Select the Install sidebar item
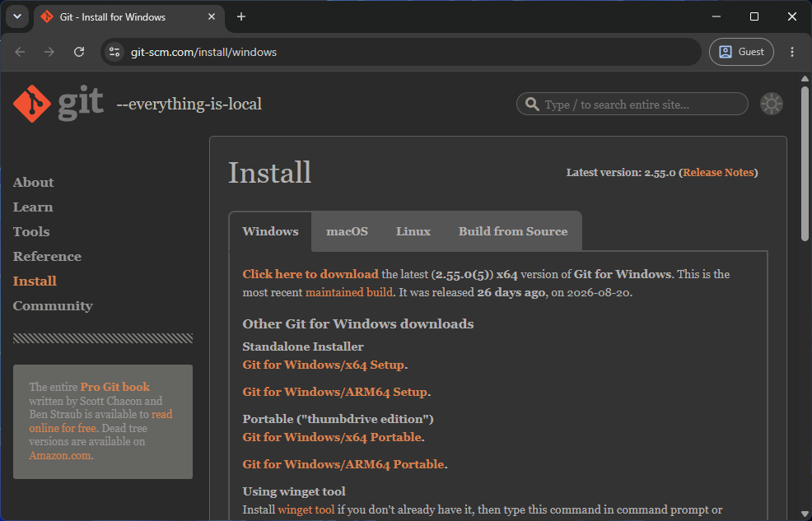 (35, 281)
